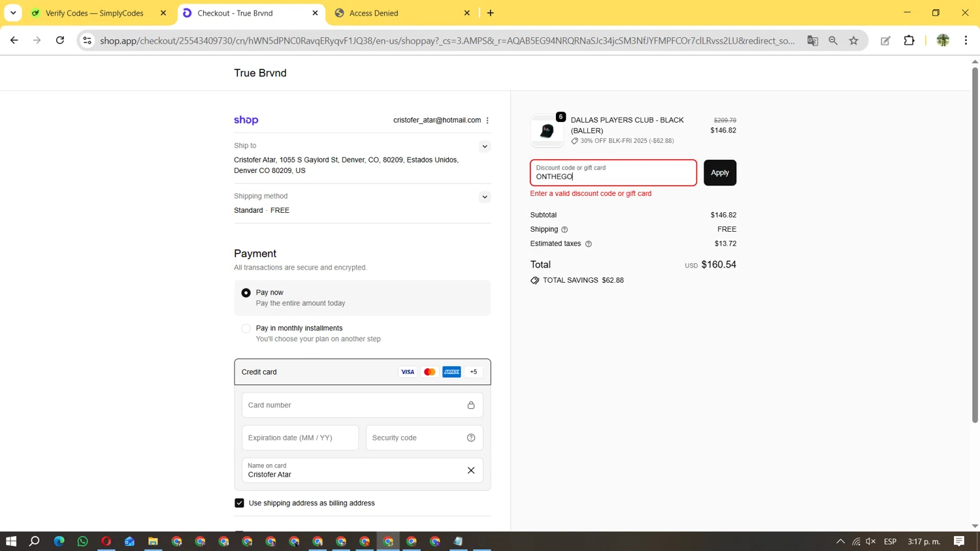Click the muted volume tray icon

coord(871,541)
